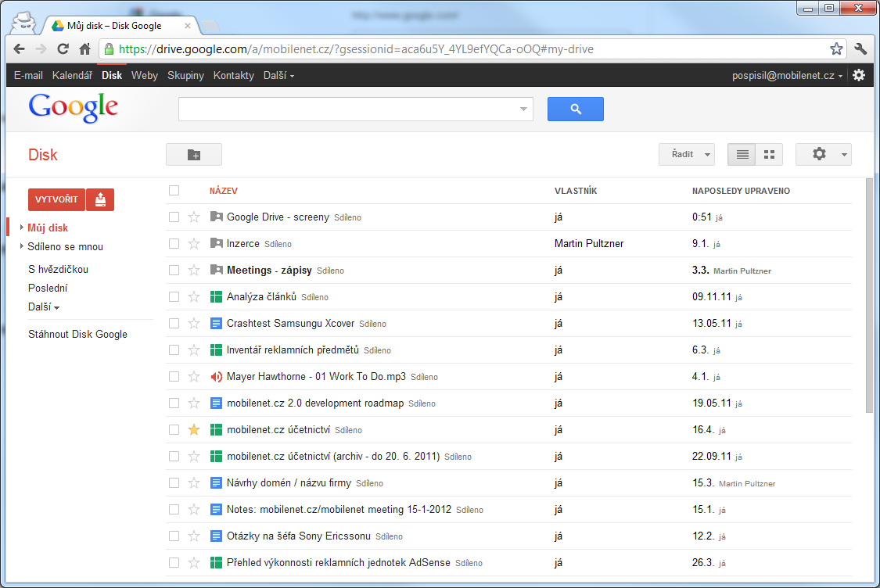The image size is (880, 588).
Task: Select the list view icon
Action: 742,154
